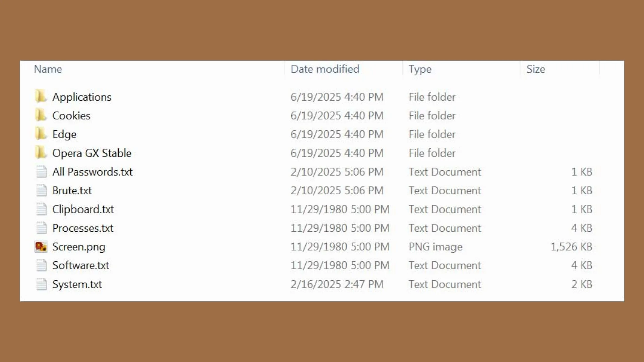Viewport: 644px width, 362px height.
Task: Click the Opera GX Stable folder icon
Action: (41, 153)
